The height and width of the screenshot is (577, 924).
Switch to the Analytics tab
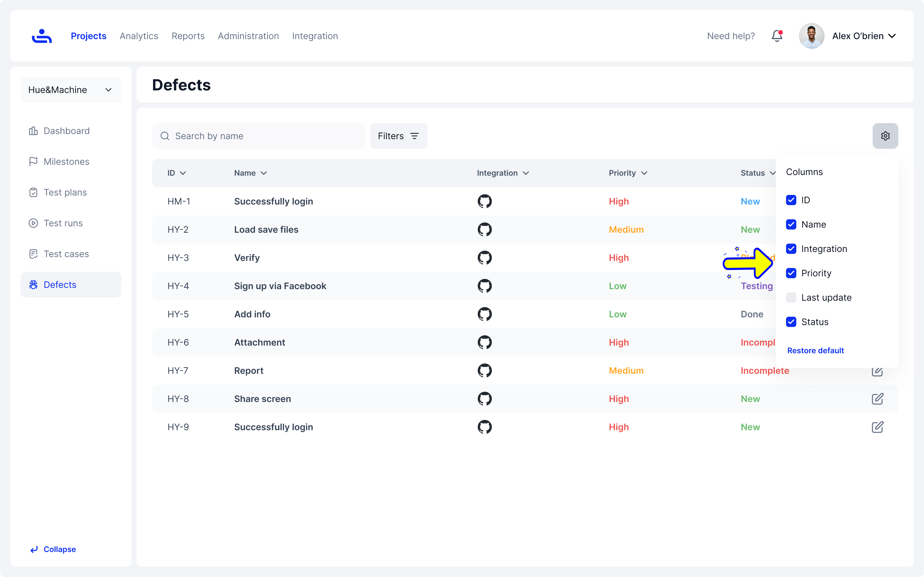point(139,36)
